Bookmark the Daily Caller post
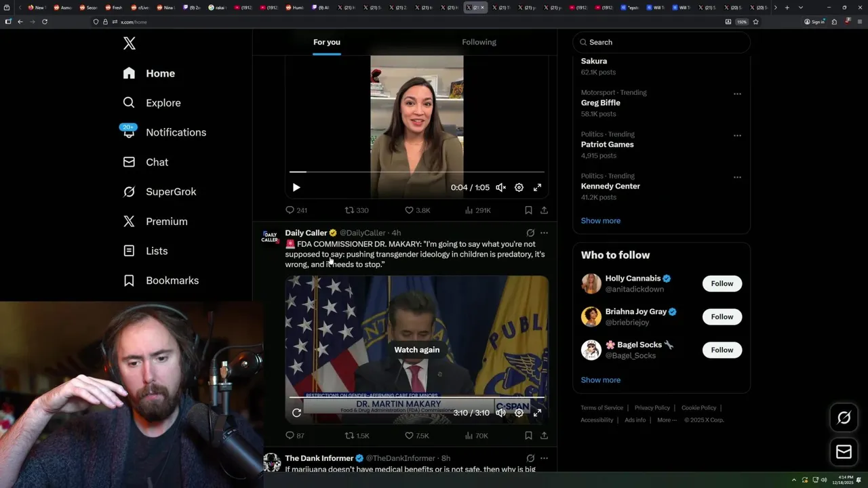Image resolution: width=868 pixels, height=488 pixels. tap(528, 436)
